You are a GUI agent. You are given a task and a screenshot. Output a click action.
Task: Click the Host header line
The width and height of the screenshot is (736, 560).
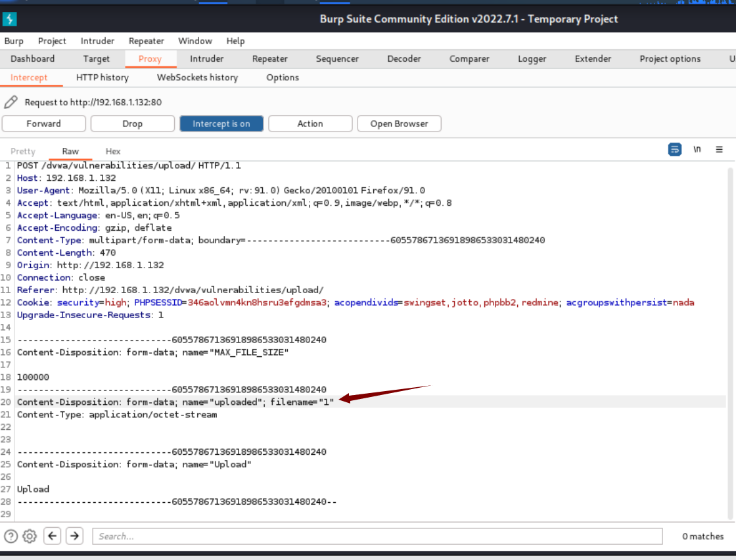tap(66, 178)
